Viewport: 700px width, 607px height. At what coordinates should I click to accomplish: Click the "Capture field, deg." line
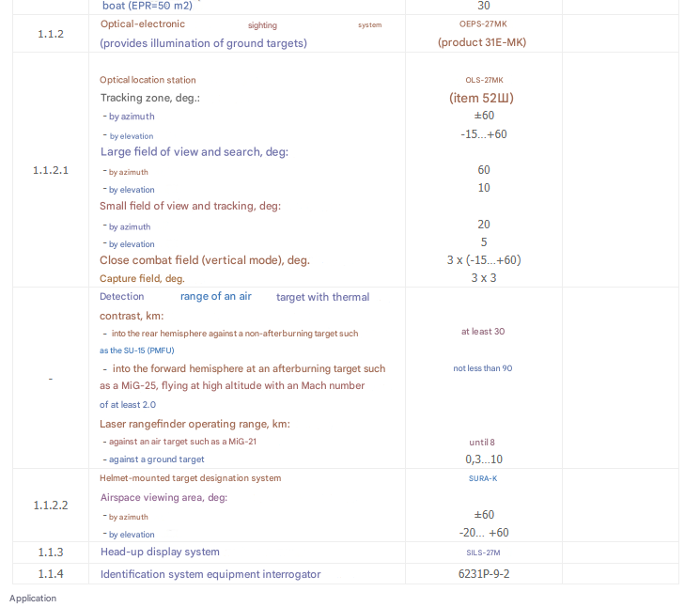coord(142,279)
